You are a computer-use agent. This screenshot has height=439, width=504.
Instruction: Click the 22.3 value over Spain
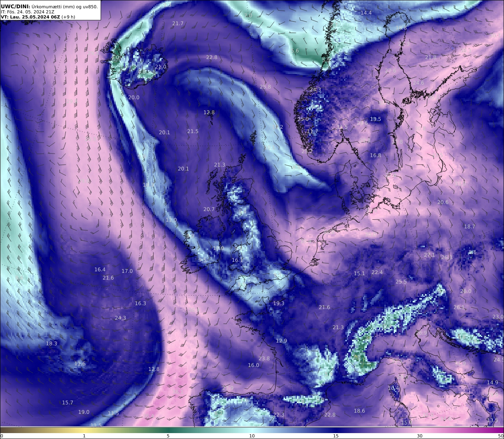coord(279,415)
